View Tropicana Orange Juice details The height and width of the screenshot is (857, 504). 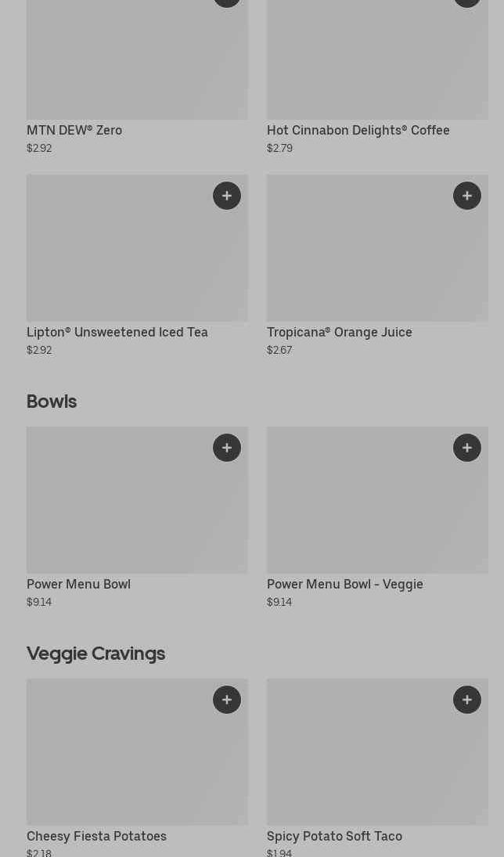point(339,333)
